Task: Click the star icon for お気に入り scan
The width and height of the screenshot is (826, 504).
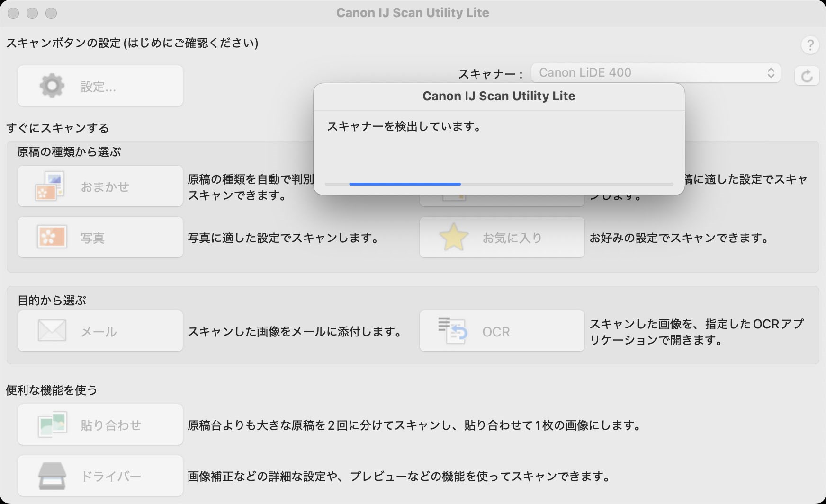Action: [453, 237]
